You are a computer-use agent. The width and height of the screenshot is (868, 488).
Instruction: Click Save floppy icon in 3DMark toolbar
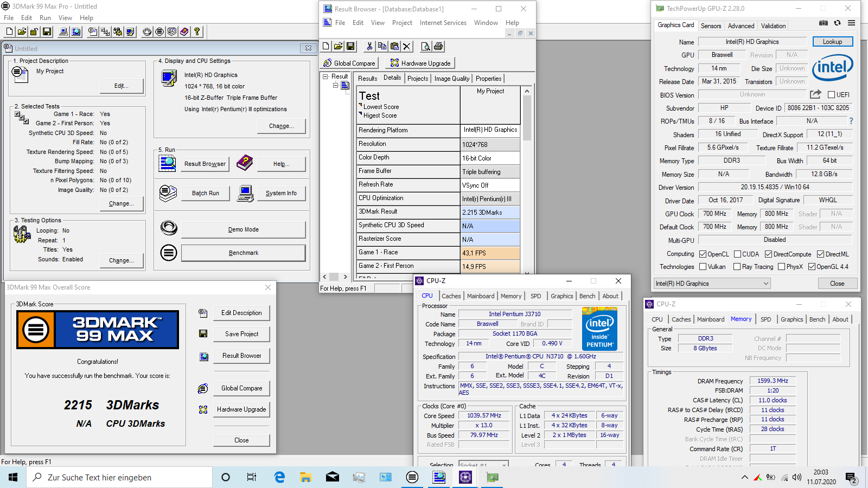click(x=47, y=32)
